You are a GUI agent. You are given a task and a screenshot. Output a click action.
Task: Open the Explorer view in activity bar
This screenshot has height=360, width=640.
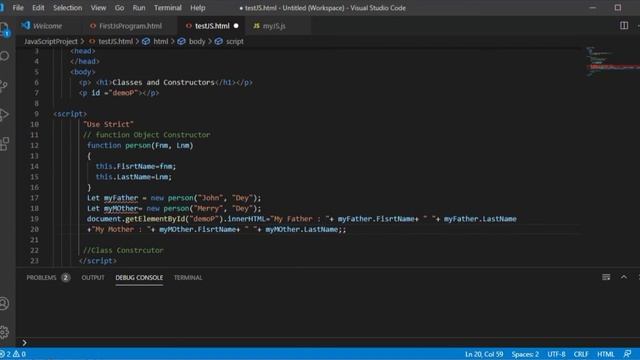(x=4, y=29)
